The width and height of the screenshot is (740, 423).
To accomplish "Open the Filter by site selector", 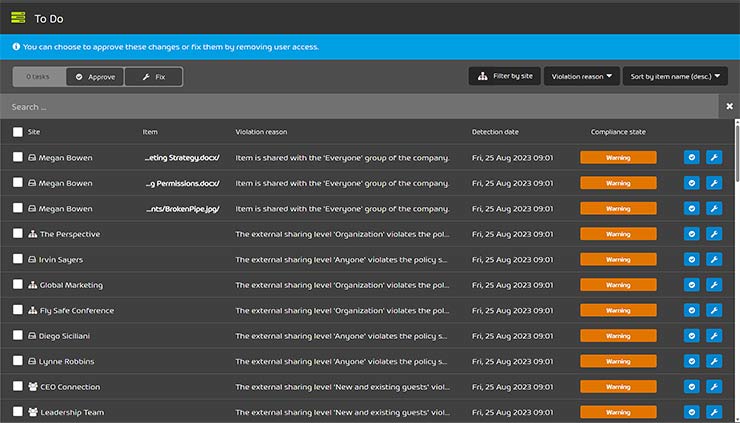I will [504, 76].
